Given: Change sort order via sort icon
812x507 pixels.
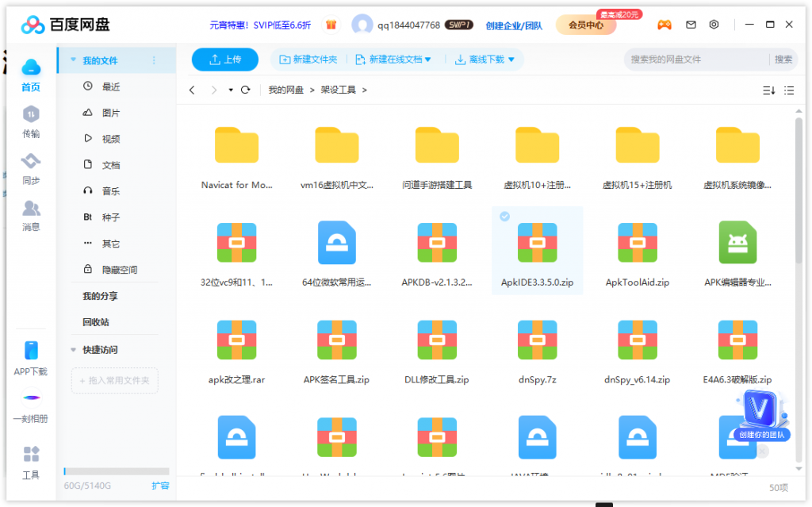Looking at the screenshot, I should (768, 90).
